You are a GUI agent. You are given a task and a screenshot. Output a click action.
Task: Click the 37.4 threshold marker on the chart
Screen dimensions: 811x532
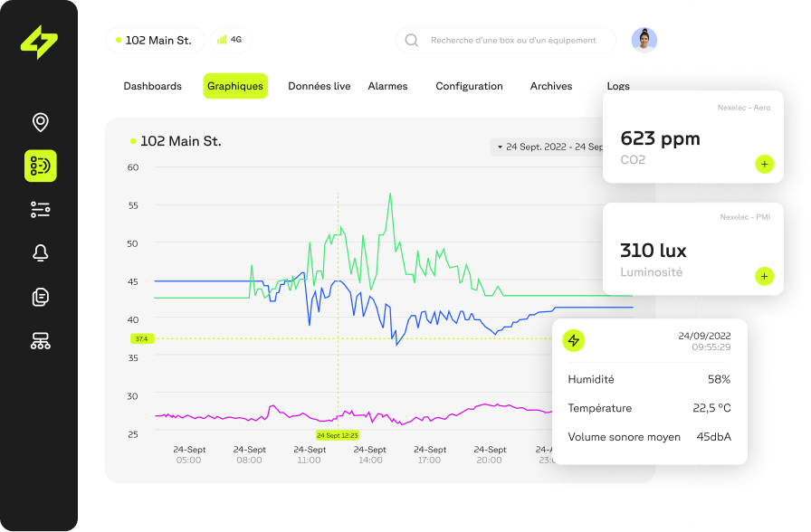coord(140,339)
